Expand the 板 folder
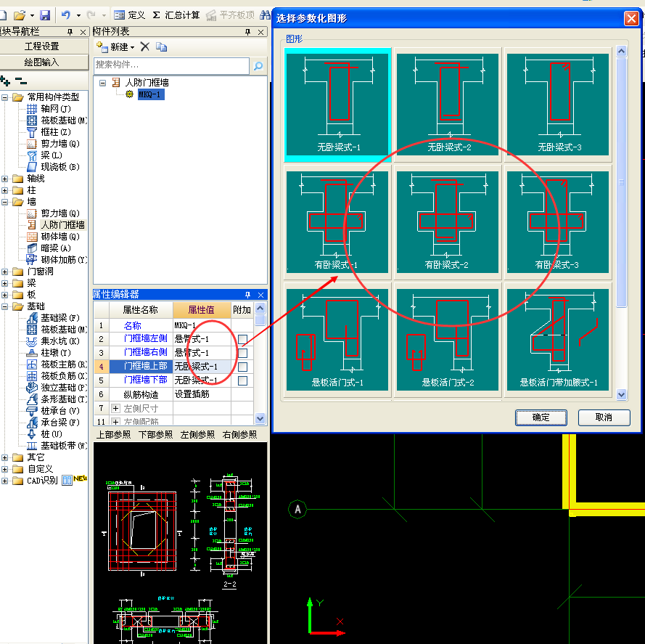The image size is (645, 644). [x=4, y=295]
